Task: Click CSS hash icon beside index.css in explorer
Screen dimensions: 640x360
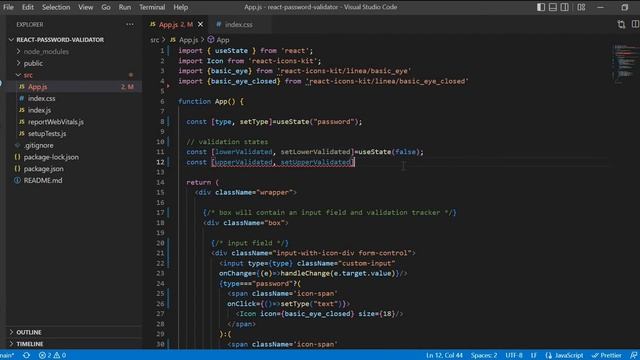Action: click(x=22, y=98)
